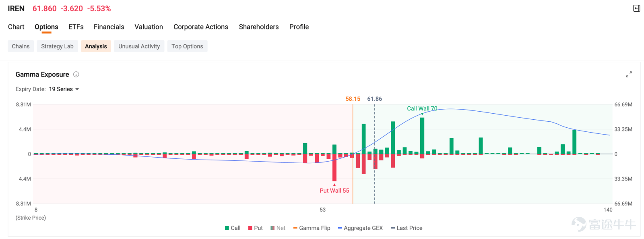Select the Options tab

point(46,27)
